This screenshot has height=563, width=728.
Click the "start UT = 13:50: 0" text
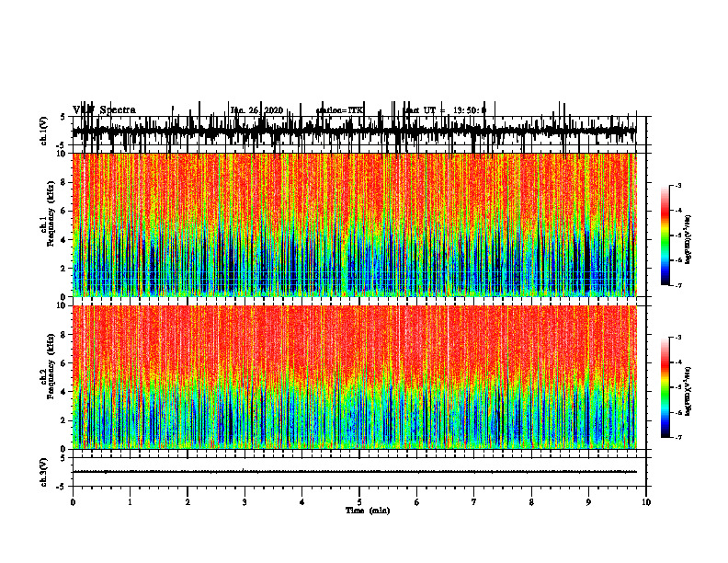coord(446,110)
